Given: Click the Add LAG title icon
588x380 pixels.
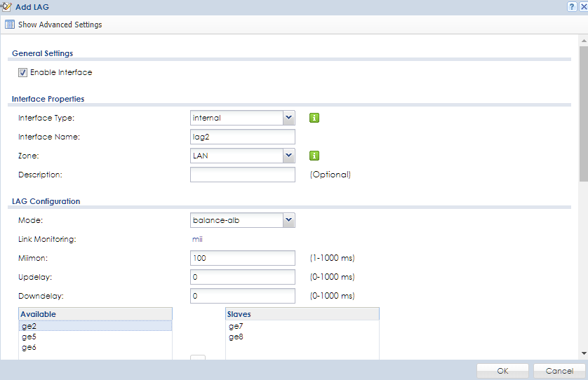Looking at the screenshot, I should pyautogui.click(x=6, y=6).
